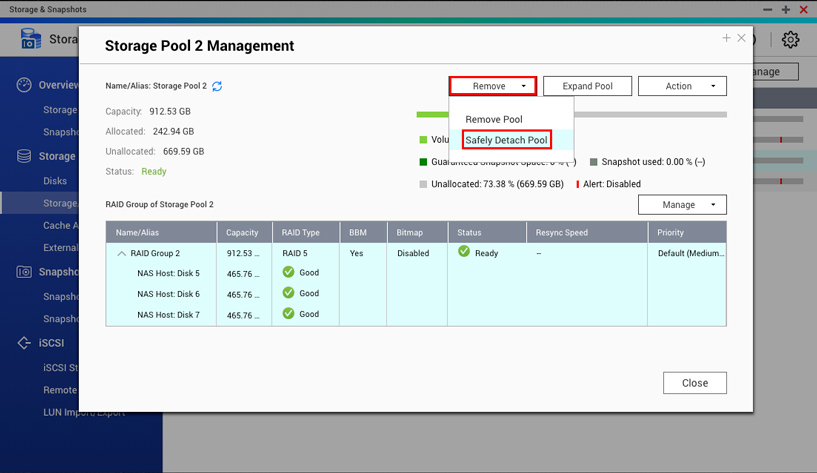Click the iSCSI icon in the sidebar

(x=24, y=343)
